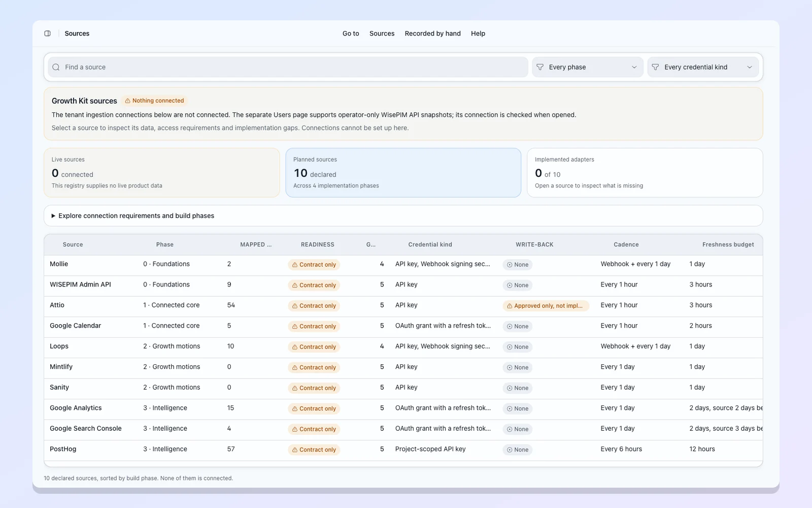Click OAuth grant credential for Google Calendar
The image size is (812, 508).
click(x=443, y=326)
